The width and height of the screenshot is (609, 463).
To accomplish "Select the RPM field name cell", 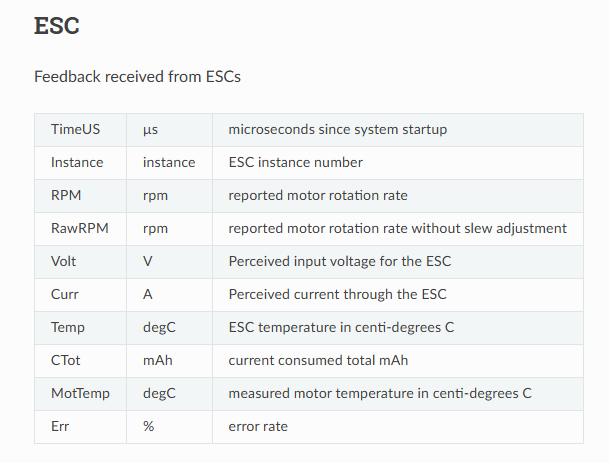I will tap(80, 196).
